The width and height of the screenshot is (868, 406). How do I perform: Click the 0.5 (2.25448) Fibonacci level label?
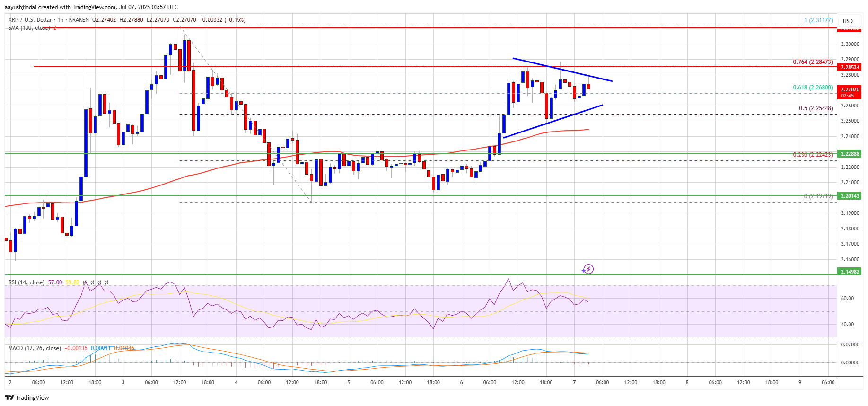click(x=815, y=108)
